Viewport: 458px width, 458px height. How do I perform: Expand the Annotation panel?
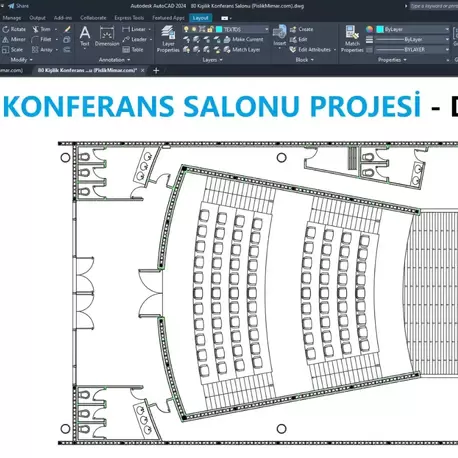click(x=114, y=60)
